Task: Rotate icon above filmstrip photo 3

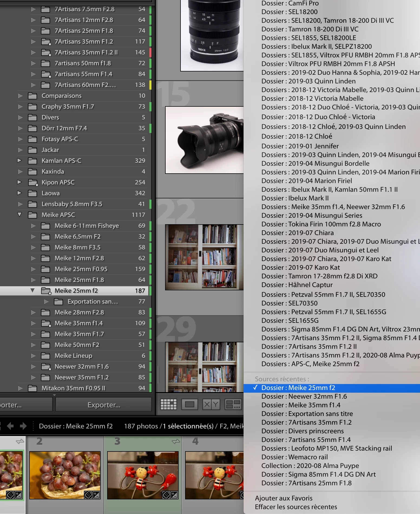Action: coord(176,441)
